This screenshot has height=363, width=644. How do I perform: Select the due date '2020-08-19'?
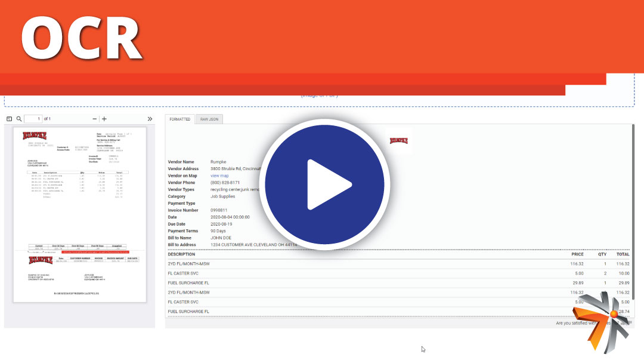point(221,224)
